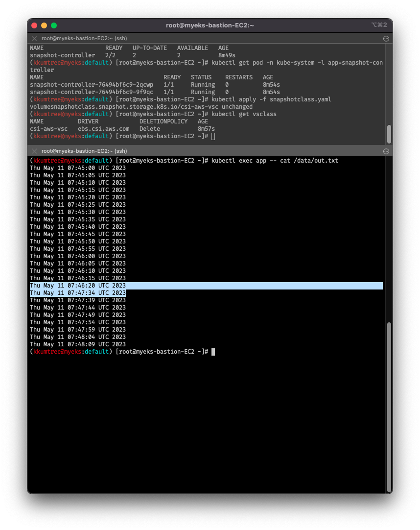
Task: Click the DELETIONPOLICY column header
Action: 163,121
